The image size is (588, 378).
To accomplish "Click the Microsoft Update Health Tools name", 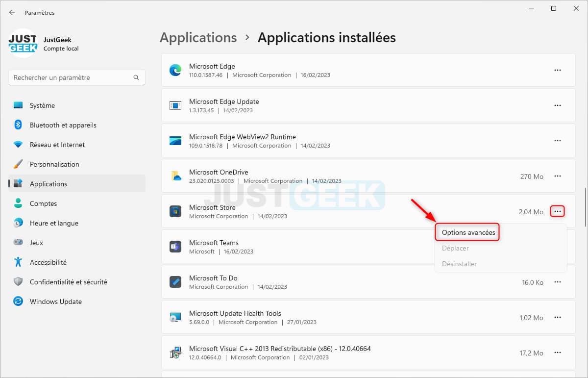I will click(x=235, y=313).
